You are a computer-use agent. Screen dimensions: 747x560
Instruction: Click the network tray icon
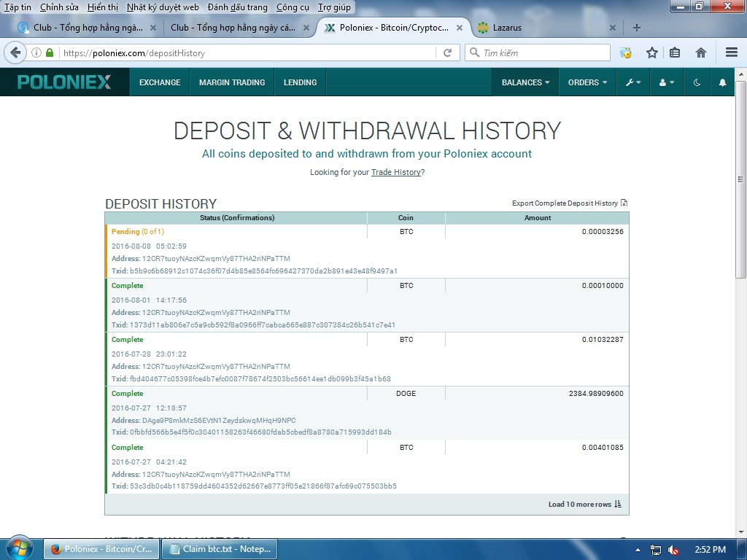[x=656, y=550]
